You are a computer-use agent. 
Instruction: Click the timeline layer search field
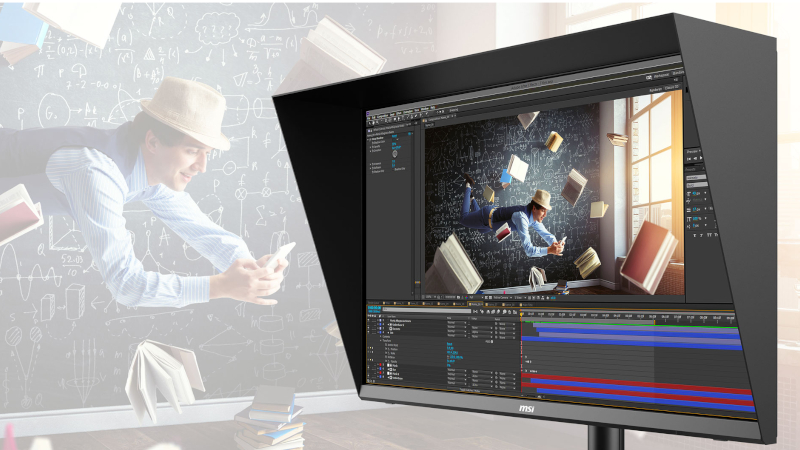point(426,309)
